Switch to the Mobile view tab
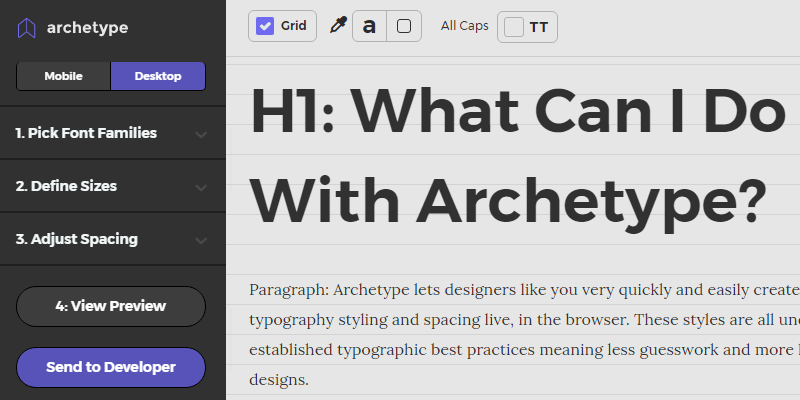Image resolution: width=800 pixels, height=400 pixels. [63, 76]
